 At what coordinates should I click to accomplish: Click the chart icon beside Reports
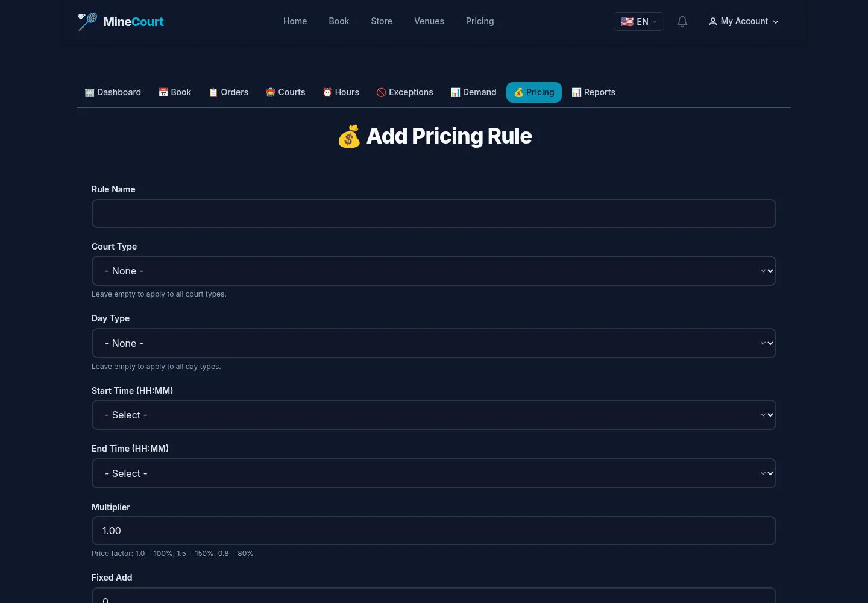click(x=576, y=92)
